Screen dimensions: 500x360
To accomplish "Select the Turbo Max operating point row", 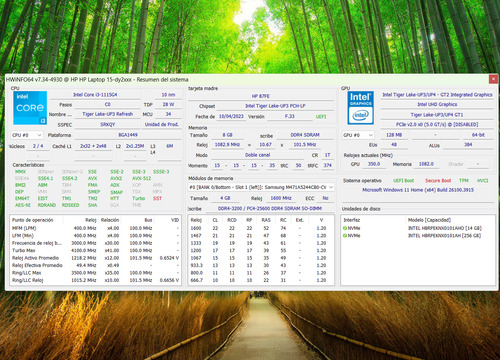I will 95,250.
